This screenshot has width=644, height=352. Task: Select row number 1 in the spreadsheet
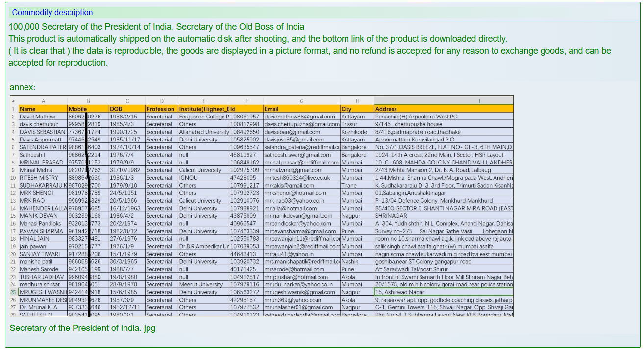(13, 109)
